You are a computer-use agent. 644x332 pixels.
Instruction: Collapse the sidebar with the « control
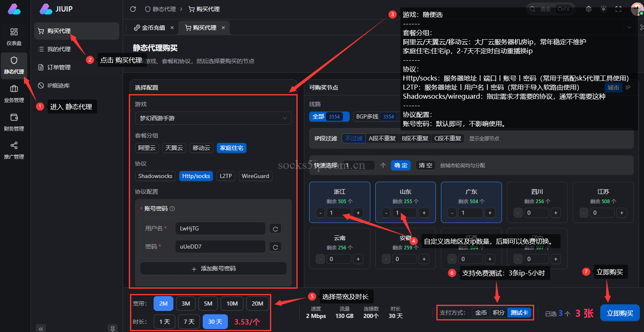[41, 328]
